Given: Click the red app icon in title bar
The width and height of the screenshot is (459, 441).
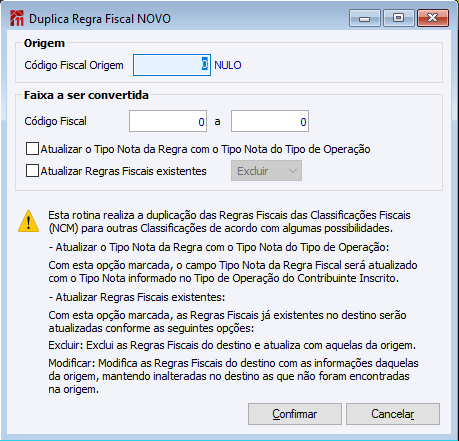Looking at the screenshot, I should click(17, 18).
